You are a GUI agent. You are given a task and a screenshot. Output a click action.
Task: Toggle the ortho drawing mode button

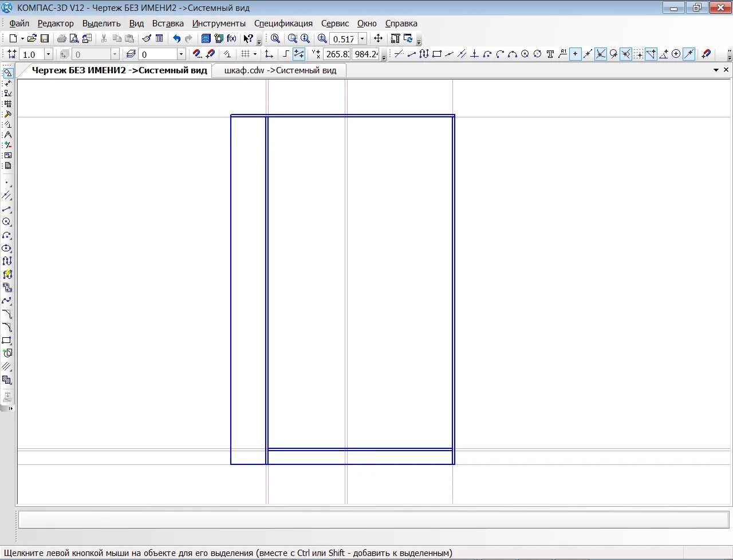pos(285,54)
